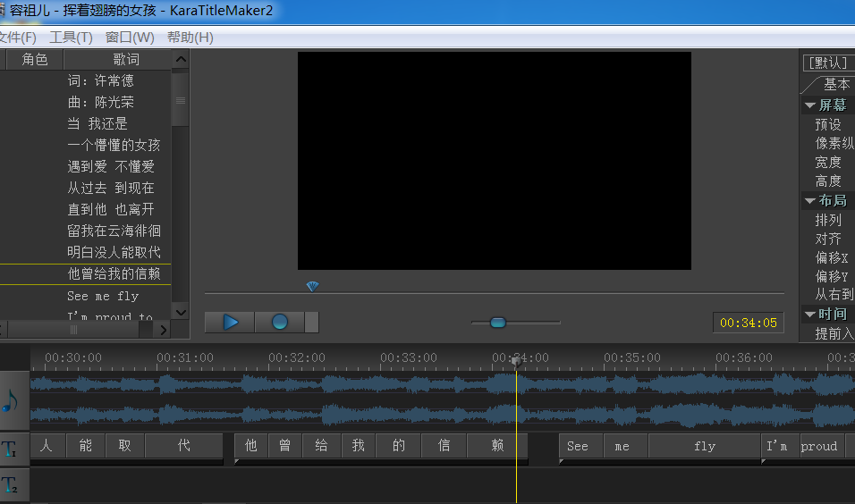Select the audio track music note icon
855x504 pixels.
(11, 401)
